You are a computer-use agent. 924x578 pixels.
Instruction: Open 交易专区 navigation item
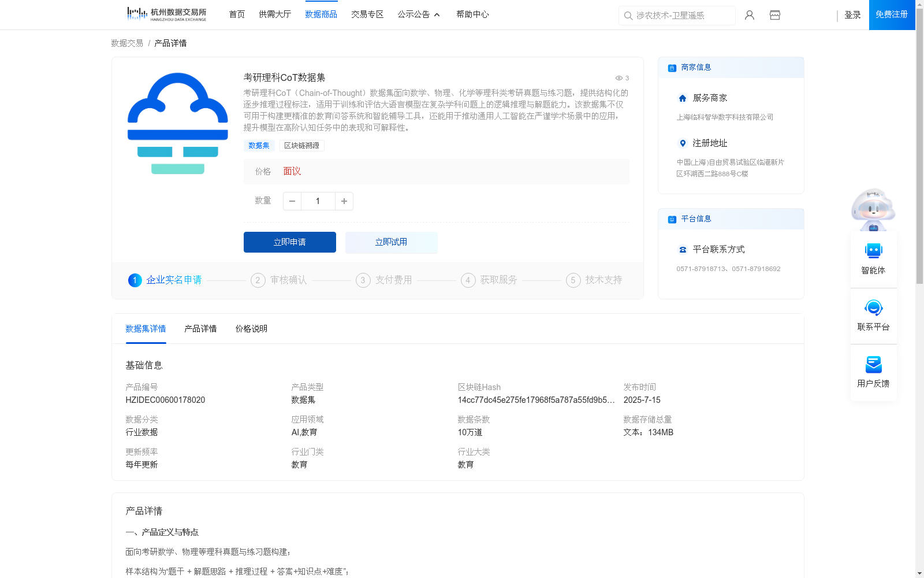tap(367, 14)
